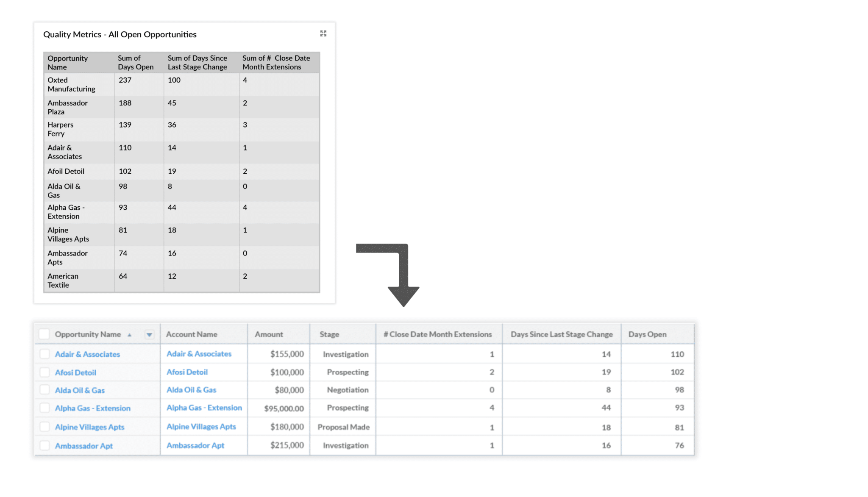Open the Alpha Gas - Extension account link
Viewport: 868px width, 497px height.
click(x=204, y=408)
